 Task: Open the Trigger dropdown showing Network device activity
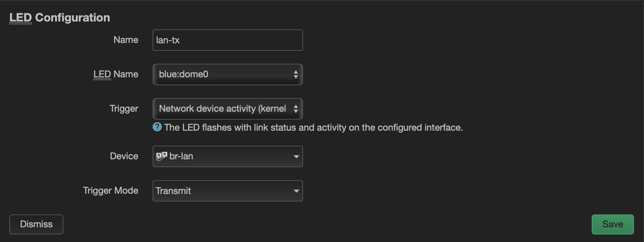(x=222, y=109)
